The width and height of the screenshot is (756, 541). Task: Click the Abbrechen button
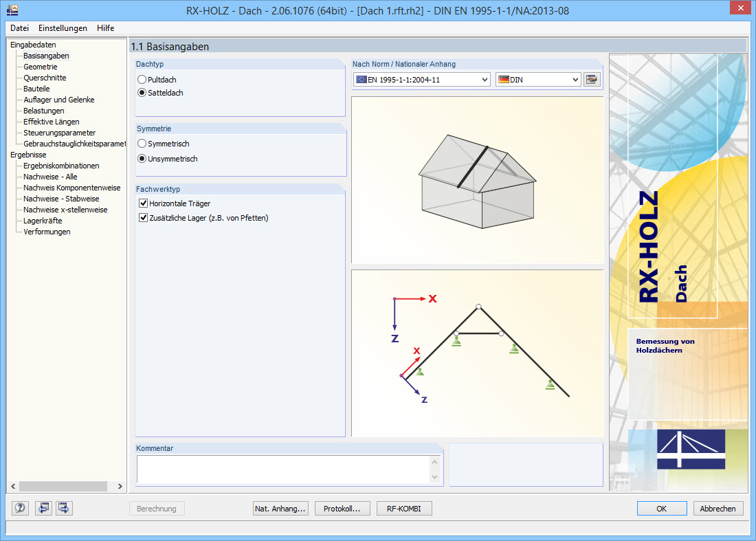[718, 509]
